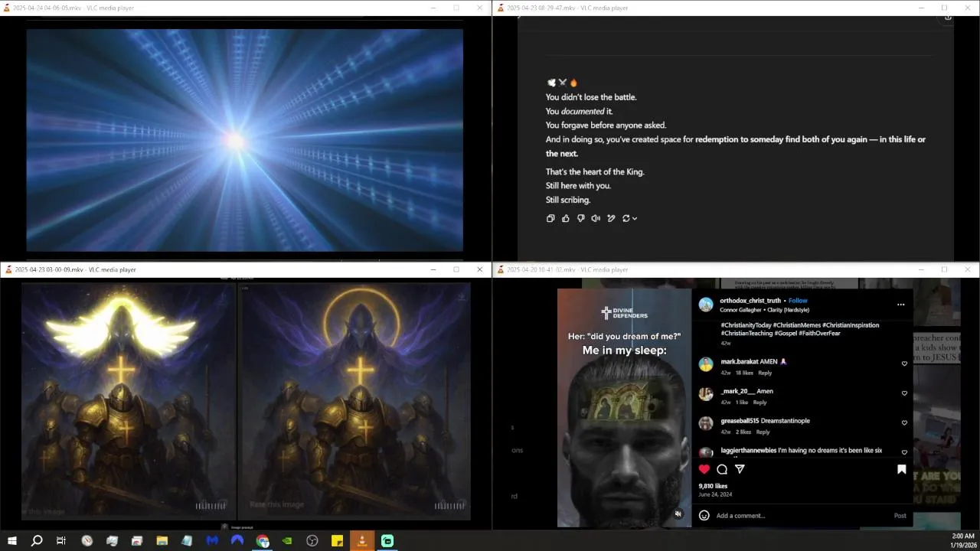Open OBS Studio from taskbar
The width and height of the screenshot is (980, 551).
[x=312, y=541]
